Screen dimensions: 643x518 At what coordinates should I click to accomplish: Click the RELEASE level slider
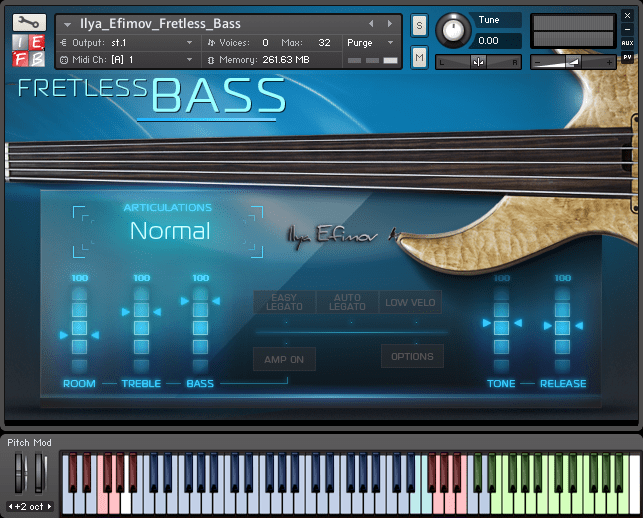(x=562, y=328)
